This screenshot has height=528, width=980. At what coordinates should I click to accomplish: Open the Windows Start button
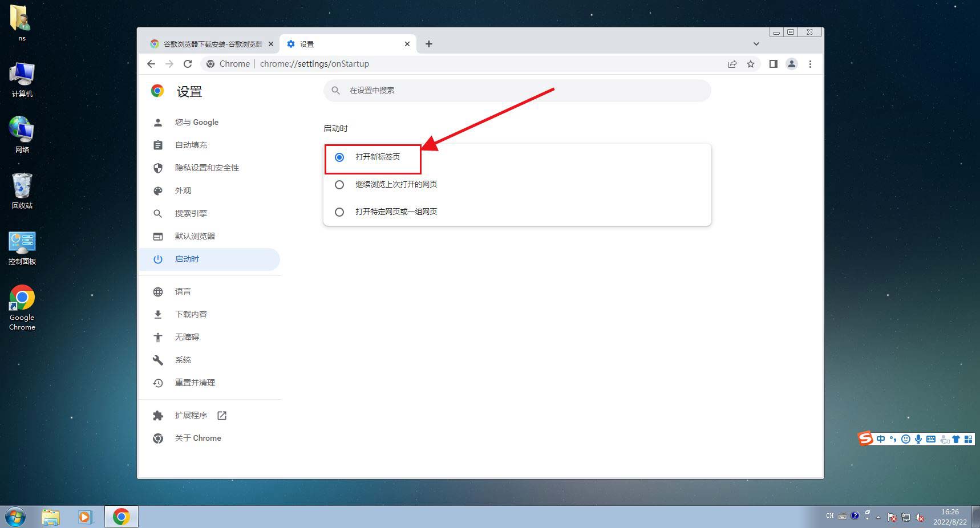click(15, 517)
